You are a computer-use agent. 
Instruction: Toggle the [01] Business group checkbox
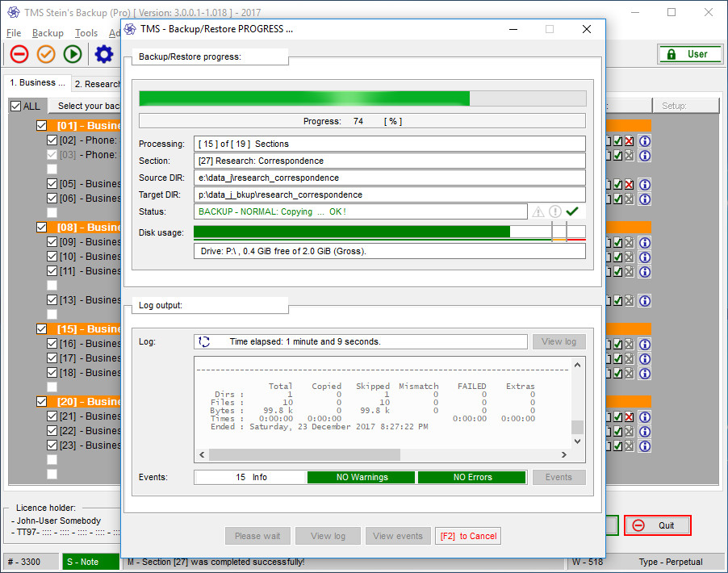click(x=42, y=125)
